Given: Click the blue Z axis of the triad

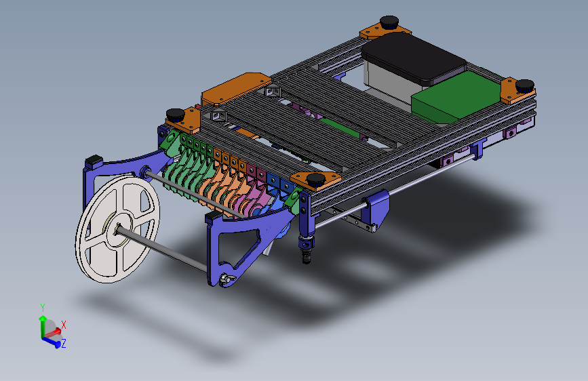Looking at the screenshot, I should pos(52,342).
